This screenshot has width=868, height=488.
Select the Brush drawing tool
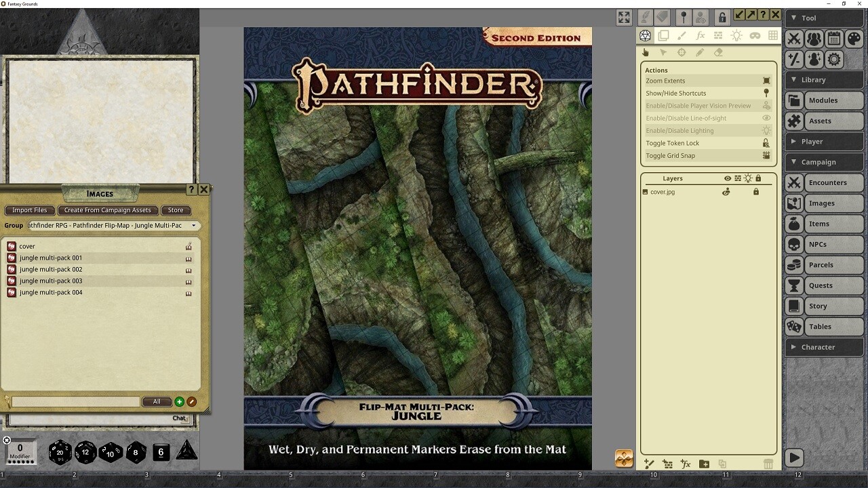[682, 35]
